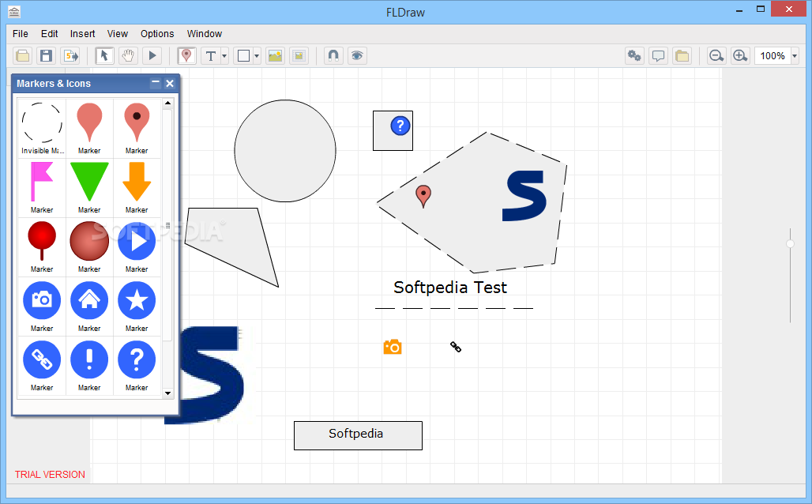
Task: Click the Markers panel scroll-up arrow
Action: 167,103
